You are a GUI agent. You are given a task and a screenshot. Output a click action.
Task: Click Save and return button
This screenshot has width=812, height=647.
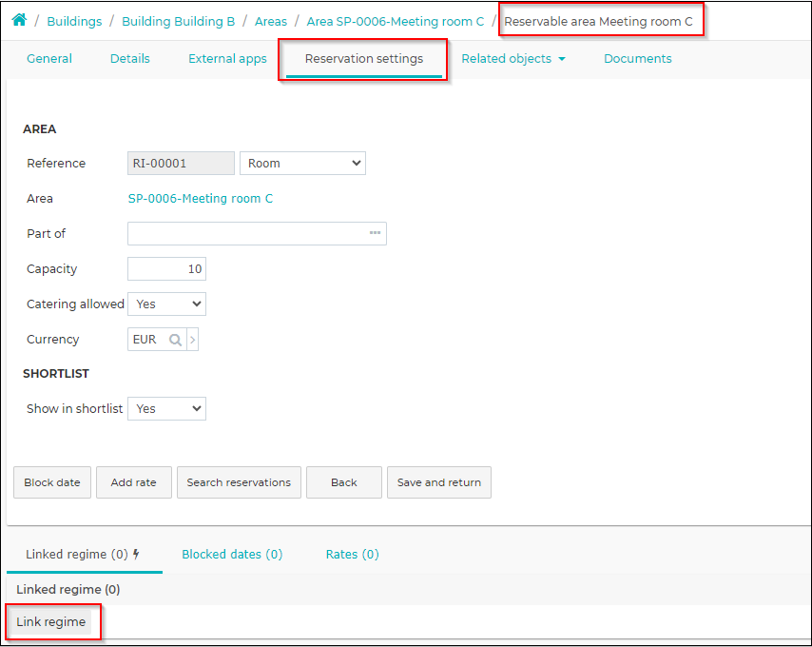[439, 482]
